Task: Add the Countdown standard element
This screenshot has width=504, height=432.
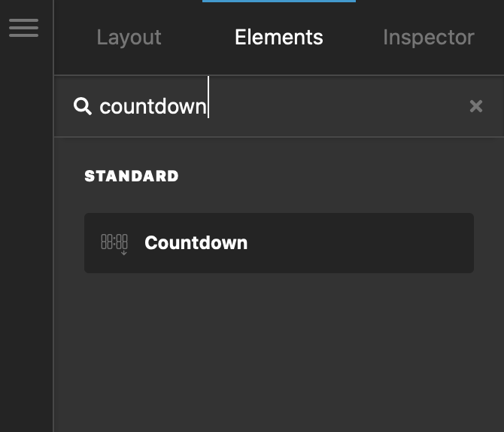Action: pos(279,243)
